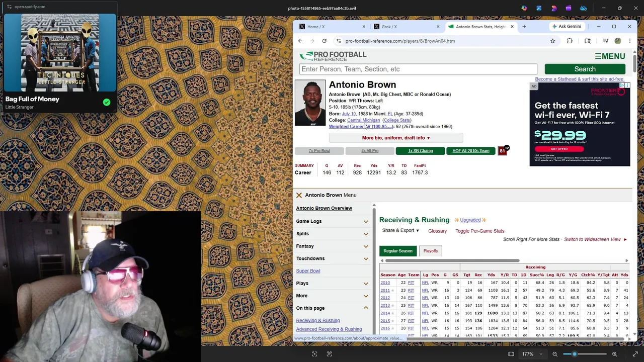Click the Toggle Per-Game Stats link

coord(479,231)
